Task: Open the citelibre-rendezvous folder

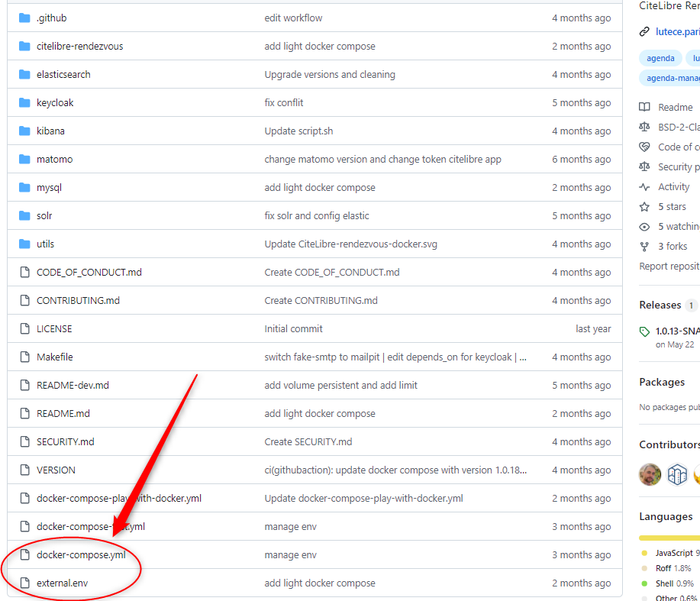Action: coord(79,46)
